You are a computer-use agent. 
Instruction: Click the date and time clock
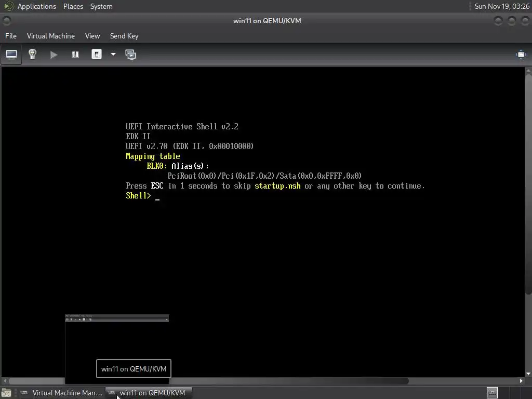tap(502, 6)
